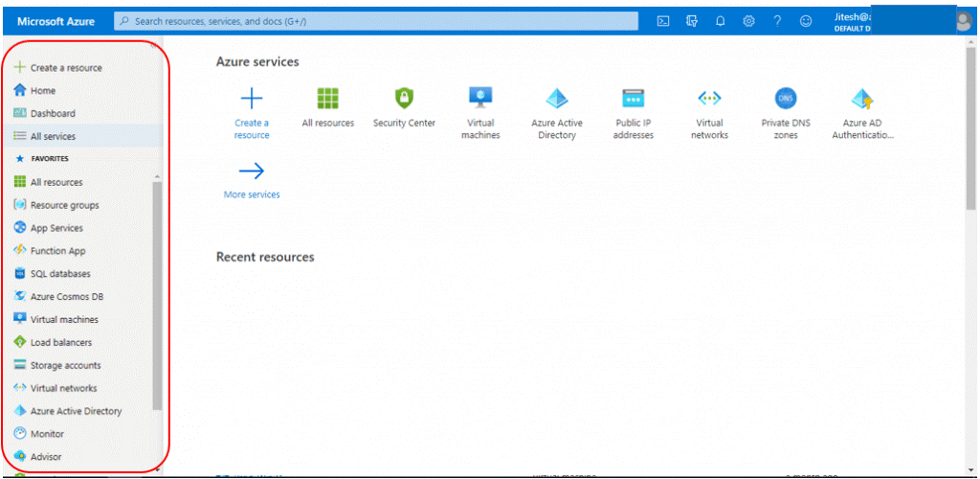Click the Resource groups icon in sidebar

tap(20, 205)
